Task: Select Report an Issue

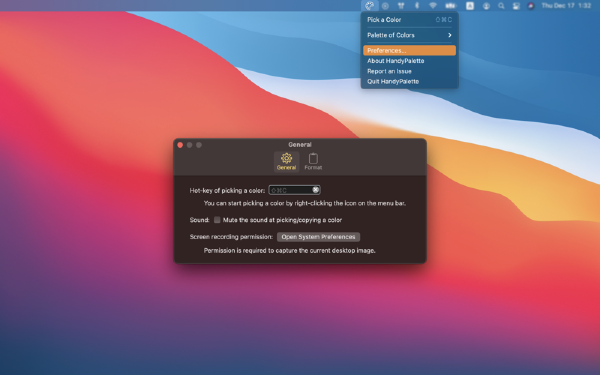Action: pyautogui.click(x=409, y=71)
